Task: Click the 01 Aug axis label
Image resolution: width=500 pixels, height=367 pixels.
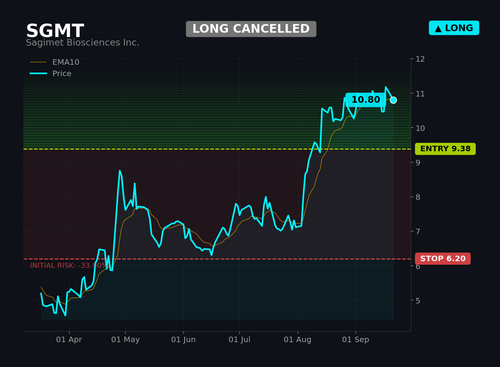Action: point(298,340)
